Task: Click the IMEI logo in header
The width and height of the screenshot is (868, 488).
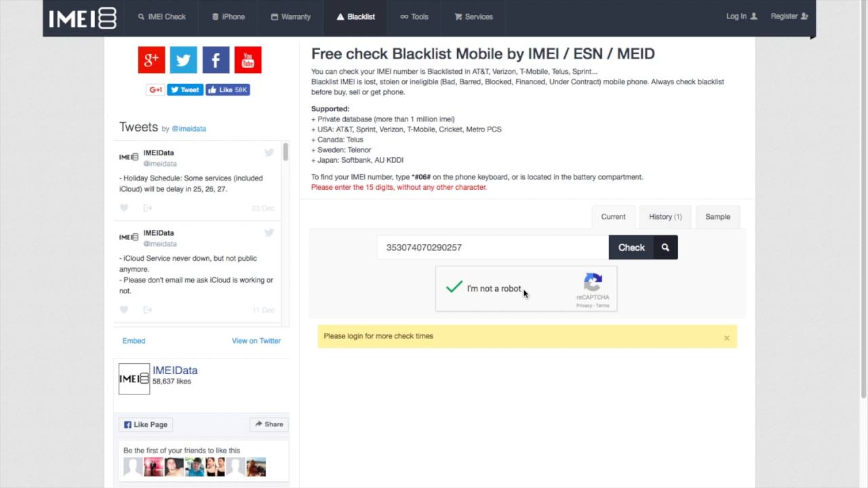Action: pyautogui.click(x=83, y=18)
